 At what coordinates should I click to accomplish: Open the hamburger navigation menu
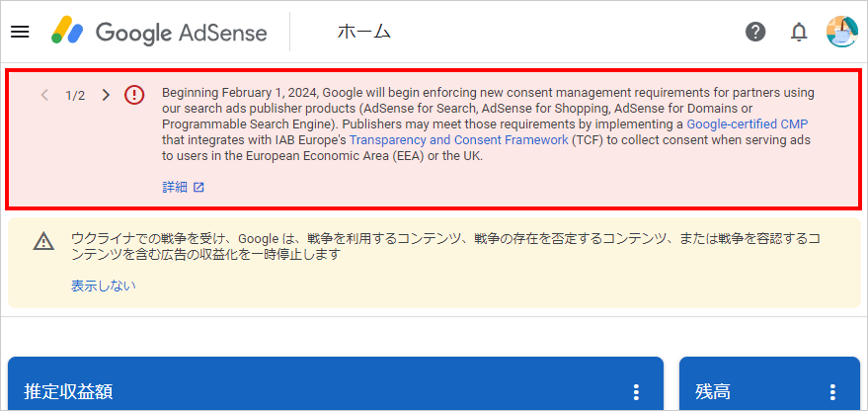20,33
